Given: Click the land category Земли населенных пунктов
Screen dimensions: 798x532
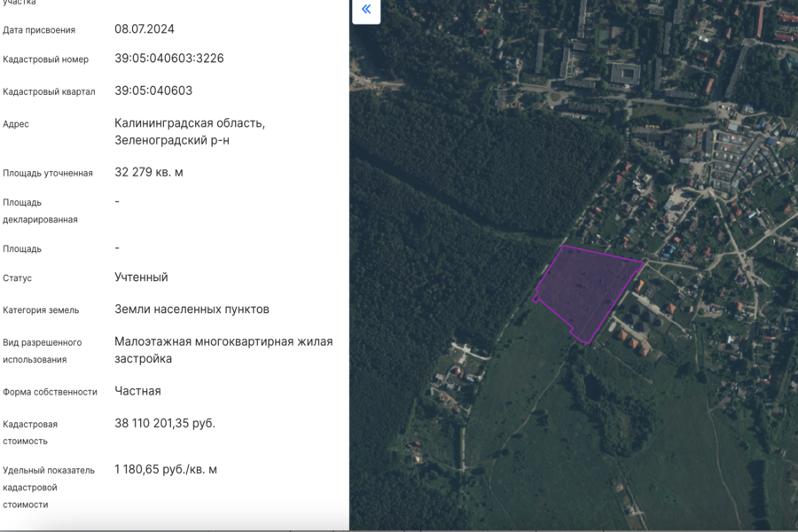Looking at the screenshot, I should point(192,309).
